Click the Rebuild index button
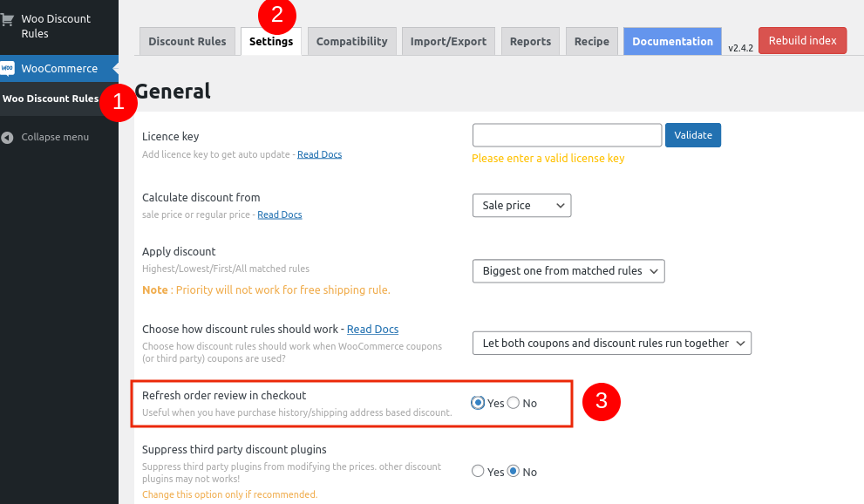The height and width of the screenshot is (504, 864). point(802,40)
